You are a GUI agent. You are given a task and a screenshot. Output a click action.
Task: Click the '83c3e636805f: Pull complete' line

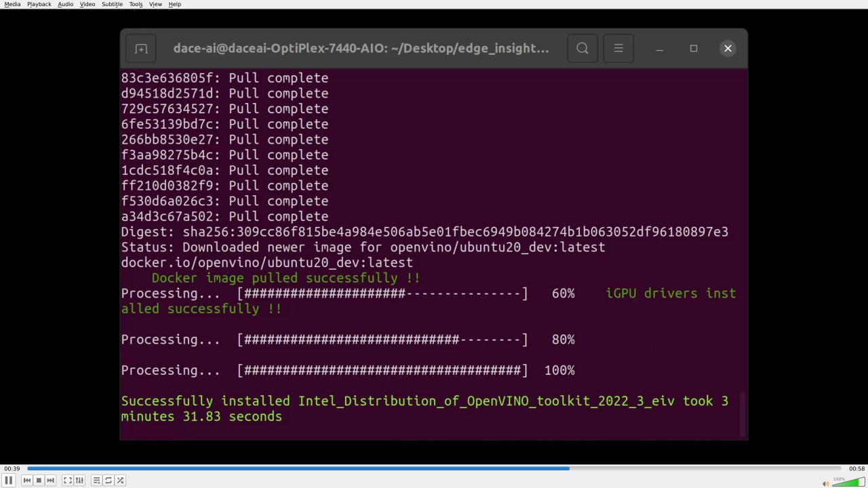tap(224, 78)
